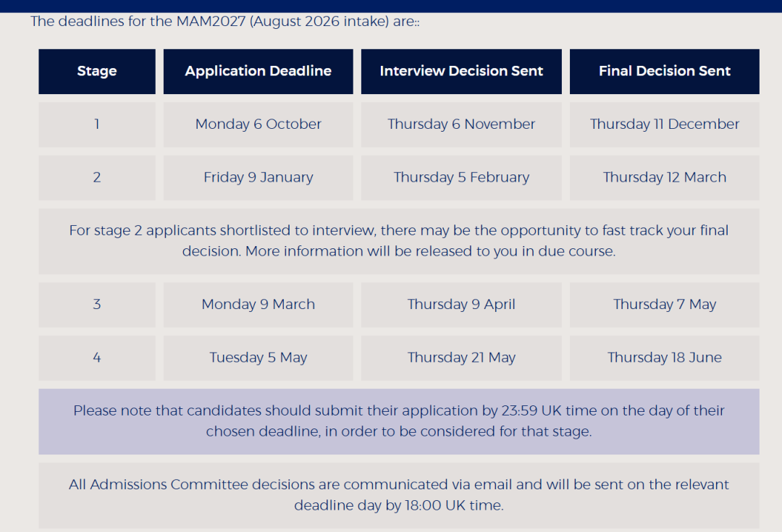Screen dimensions: 782x532
Task: Click the Thursday 5 February cell
Action: click(x=461, y=177)
